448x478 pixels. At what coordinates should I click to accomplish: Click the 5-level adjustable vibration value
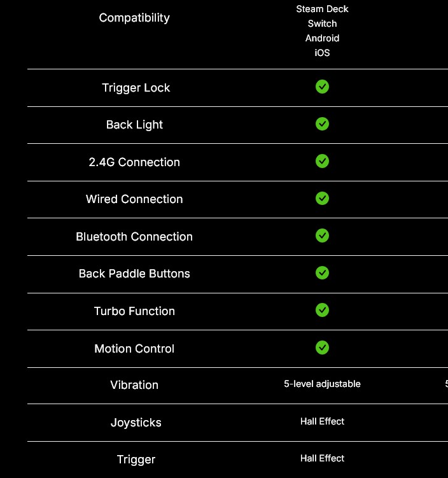coord(322,384)
